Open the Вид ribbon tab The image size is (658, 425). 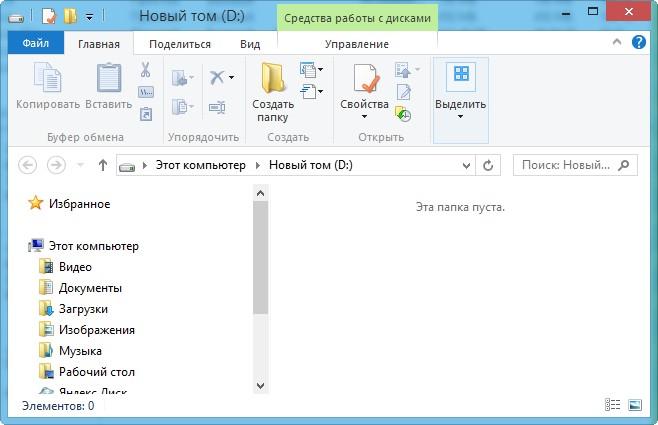(x=250, y=44)
